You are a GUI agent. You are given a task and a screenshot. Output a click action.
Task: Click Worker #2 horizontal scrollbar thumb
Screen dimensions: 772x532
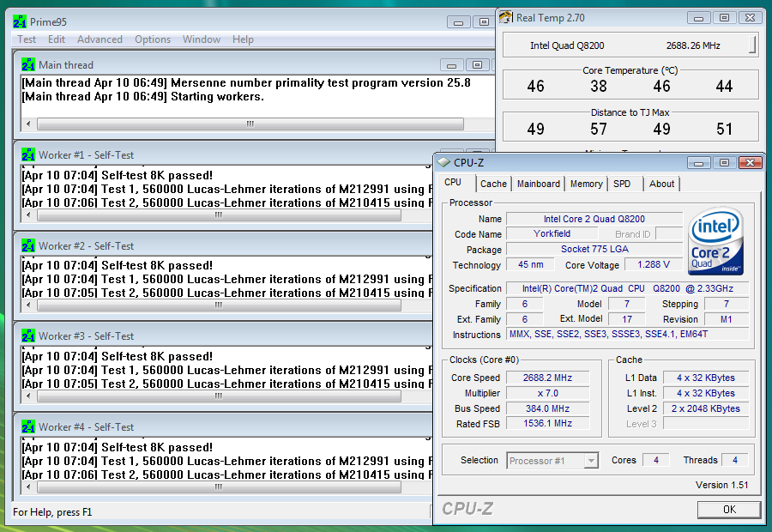tap(219, 305)
